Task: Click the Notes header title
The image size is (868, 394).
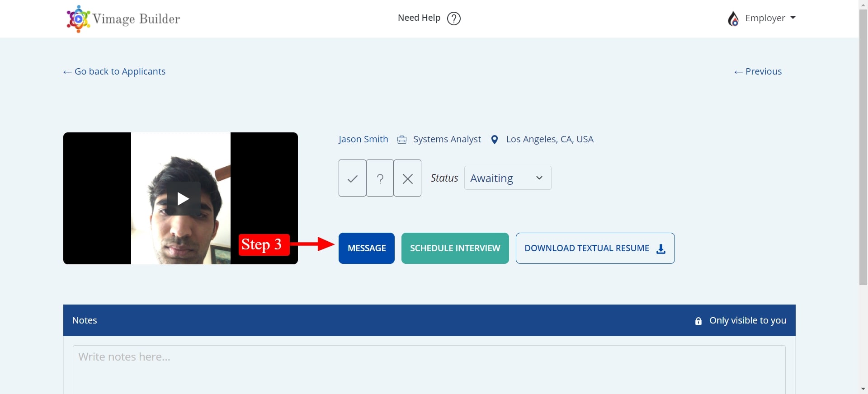Action: 85,320
